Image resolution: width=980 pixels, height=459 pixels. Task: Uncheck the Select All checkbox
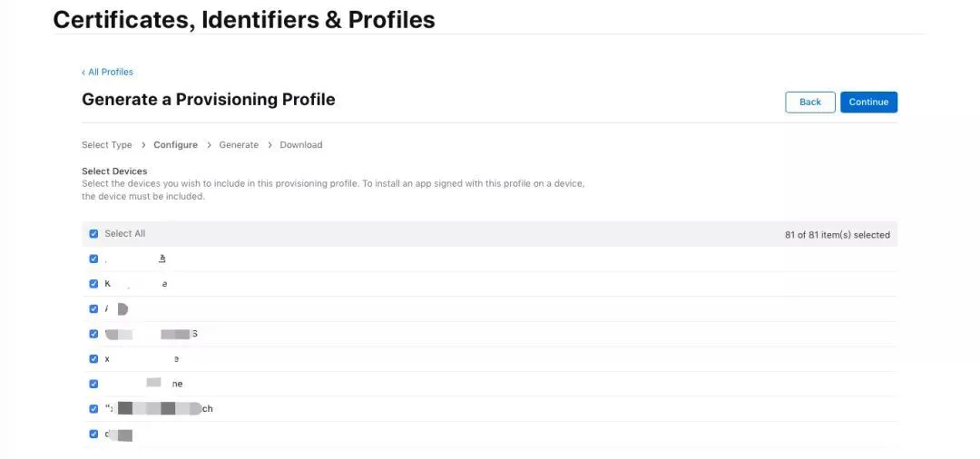coord(93,234)
